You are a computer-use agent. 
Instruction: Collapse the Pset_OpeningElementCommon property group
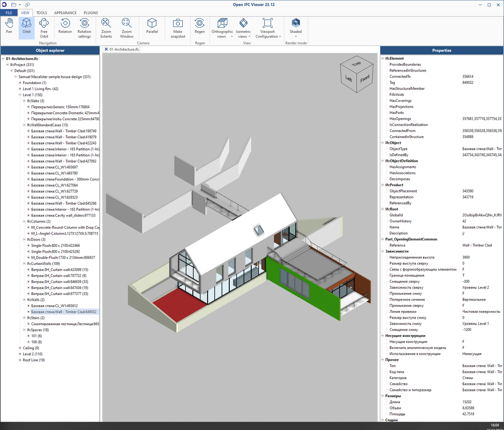tap(383, 239)
